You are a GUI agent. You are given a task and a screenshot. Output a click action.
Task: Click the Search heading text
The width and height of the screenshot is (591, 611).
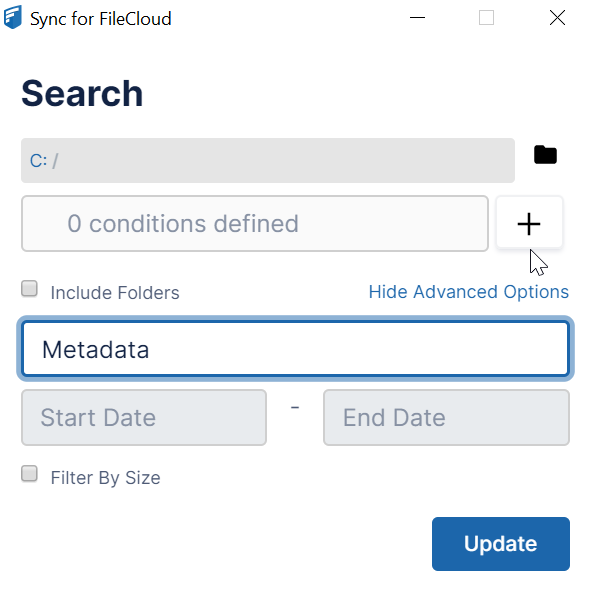pyautogui.click(x=82, y=93)
